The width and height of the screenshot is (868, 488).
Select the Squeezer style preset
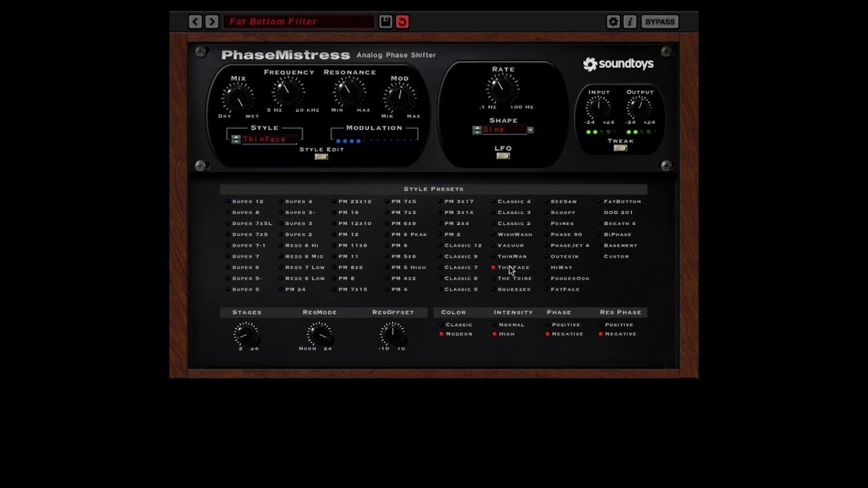[x=511, y=289]
